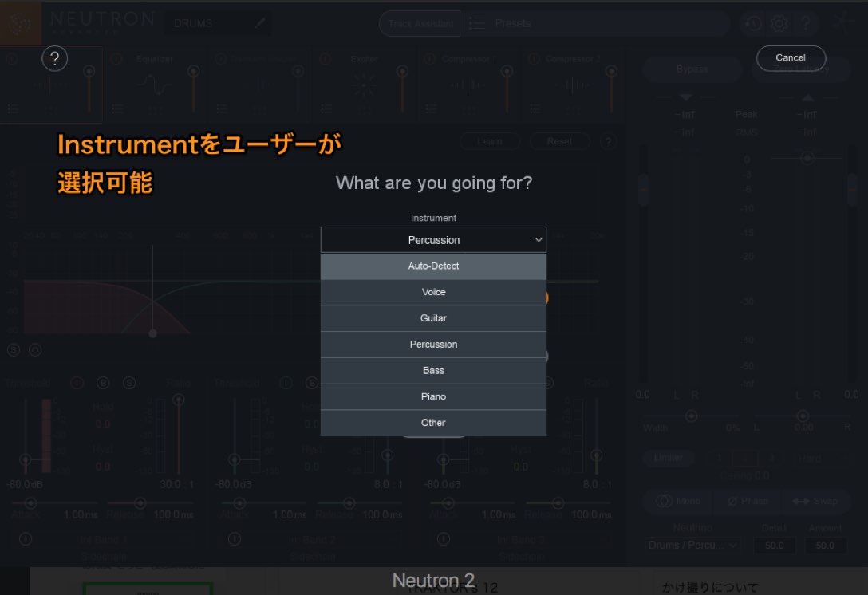Select the Percussion list option below Guitar
Screen dimensions: 868x595
pos(433,345)
